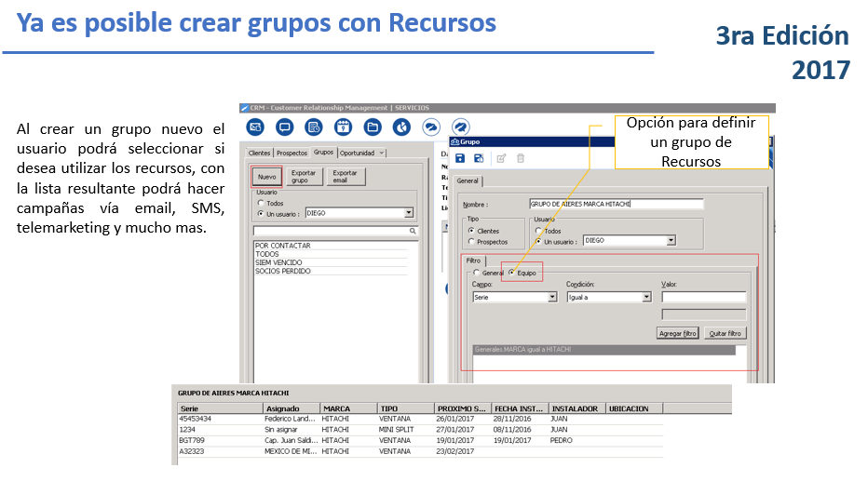Click the MARCA column header

(x=348, y=408)
